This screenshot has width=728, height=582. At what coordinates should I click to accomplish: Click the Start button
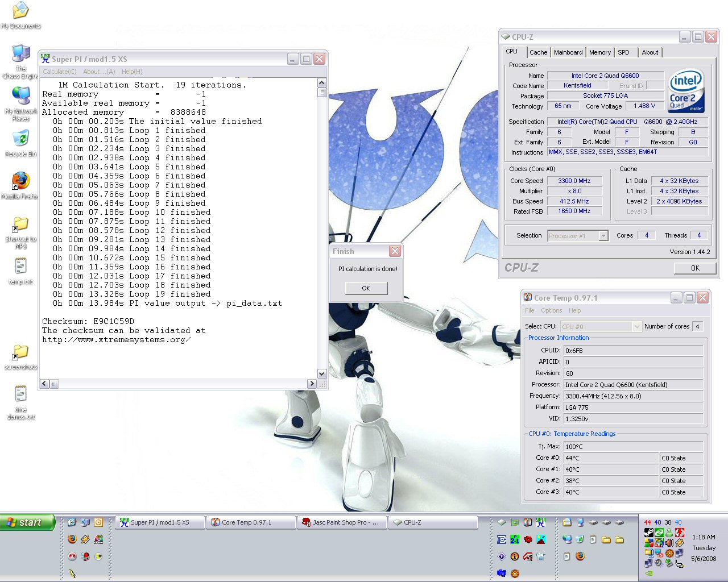27,522
